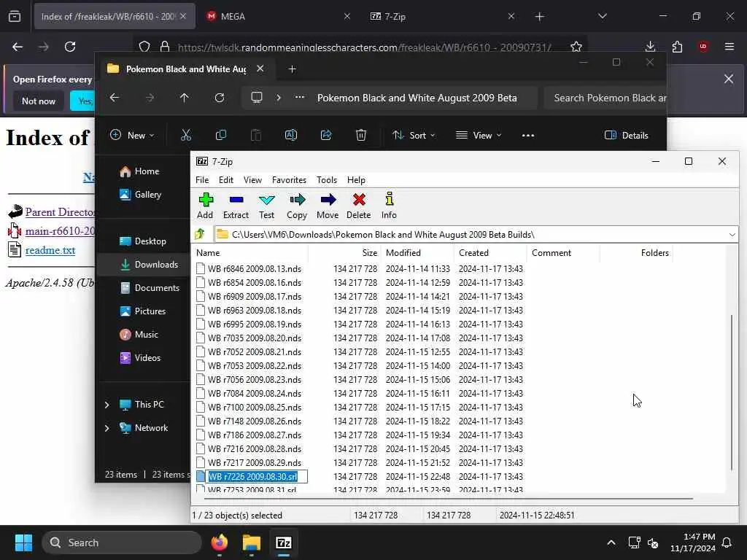Click the trash Delete icon in File Explorer
Screen dimensions: 747x560
tap(361, 135)
